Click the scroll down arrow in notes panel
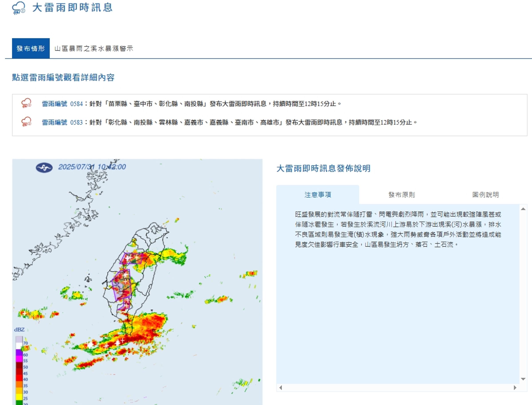 523,379
